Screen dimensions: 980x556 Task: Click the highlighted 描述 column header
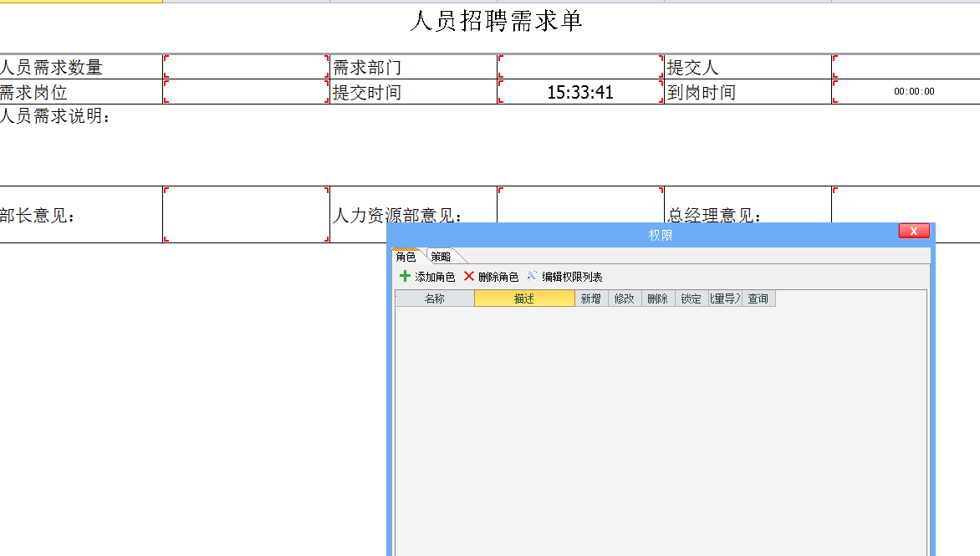tap(524, 298)
